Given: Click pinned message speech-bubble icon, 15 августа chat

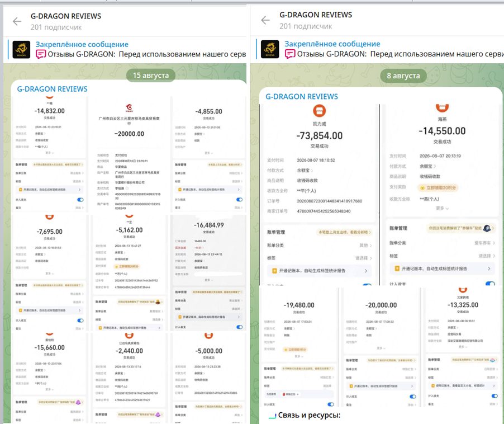Looking at the screenshot, I should tap(40, 54).
